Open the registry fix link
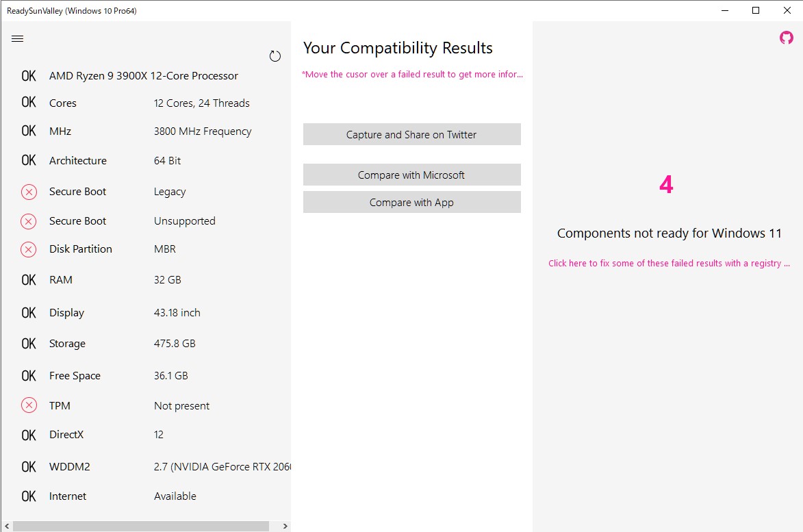The width and height of the screenshot is (803, 532). (x=669, y=264)
